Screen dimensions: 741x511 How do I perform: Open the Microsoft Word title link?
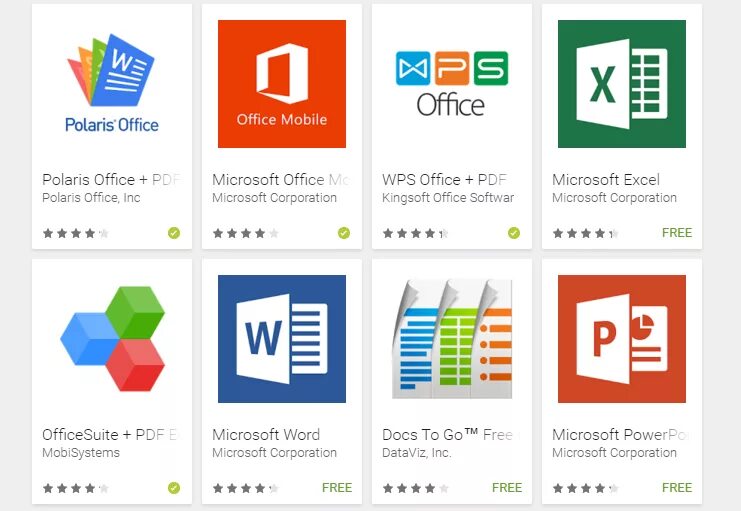(266, 434)
